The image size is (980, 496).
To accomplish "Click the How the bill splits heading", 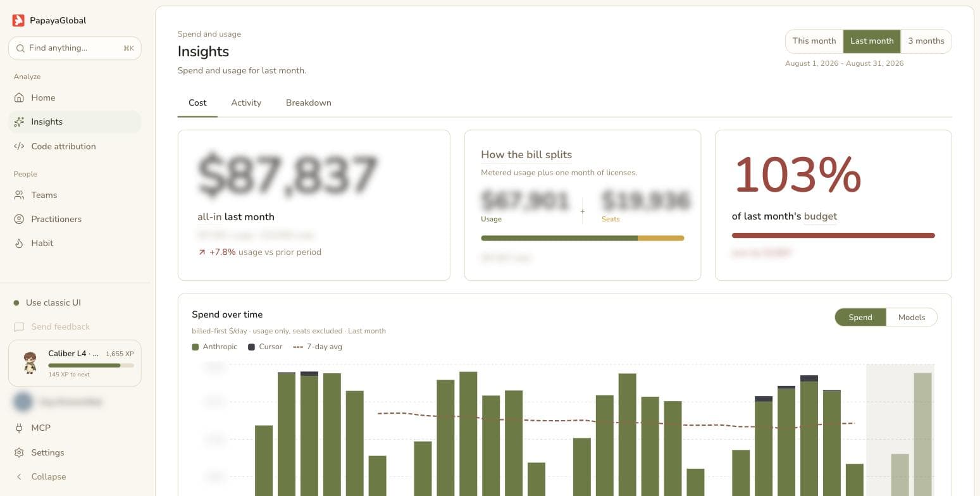I will click(x=526, y=154).
